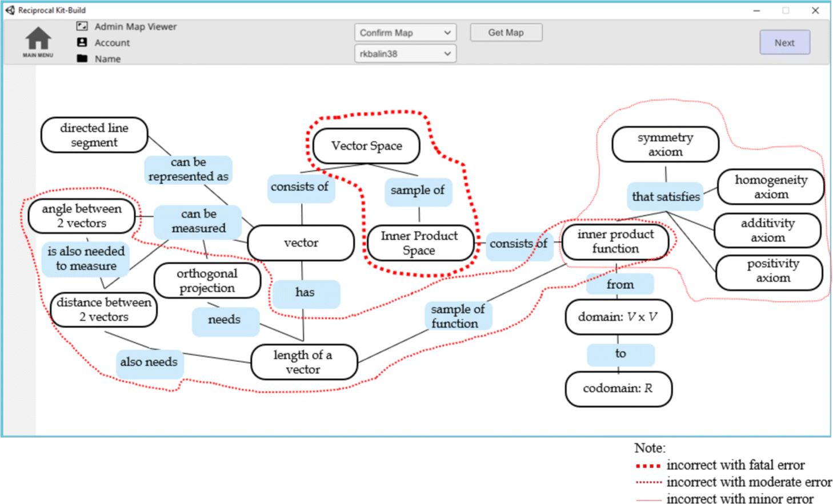The width and height of the screenshot is (833, 504).
Task: Expand the Confirm Map dropdown
Action: [405, 33]
